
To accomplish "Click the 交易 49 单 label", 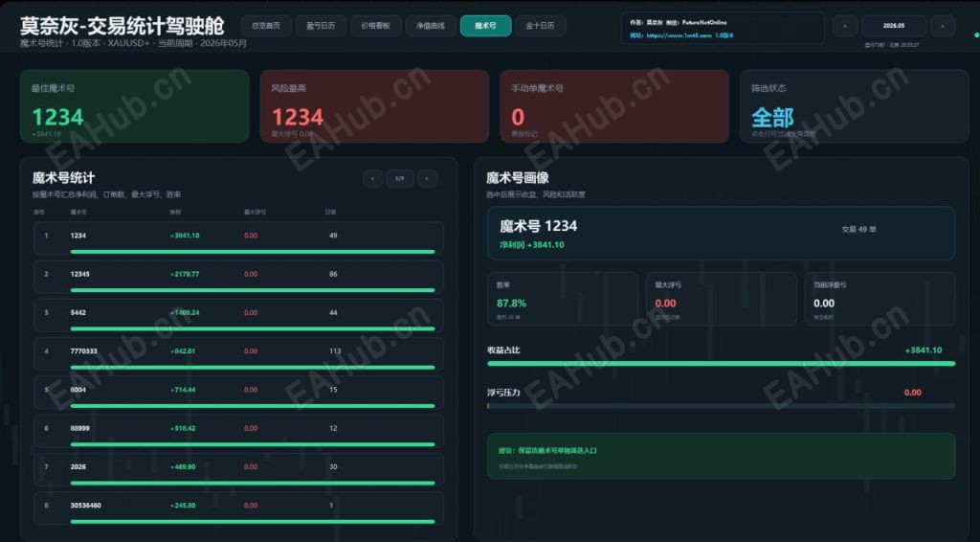I will click(x=858, y=230).
